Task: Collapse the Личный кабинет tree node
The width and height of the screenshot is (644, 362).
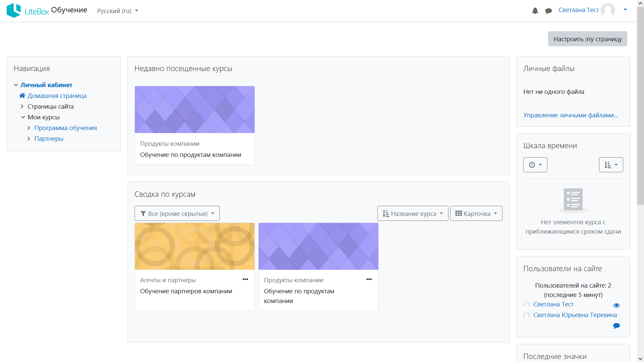Action: 16,85
